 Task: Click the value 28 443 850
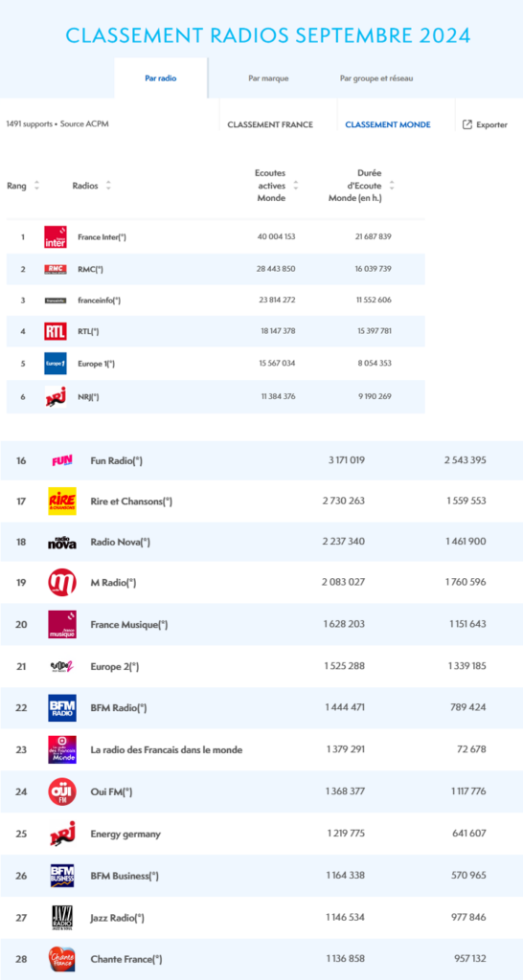276,269
